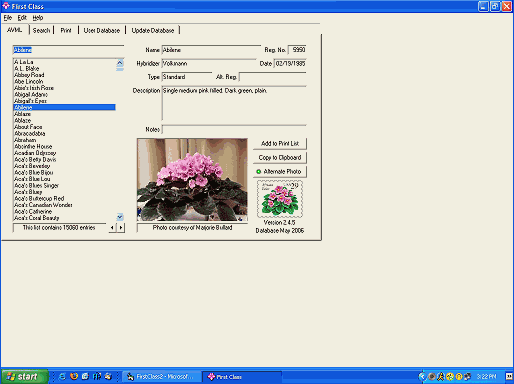The height and width of the screenshot is (384, 514).
Task: Click the next-entry right arrow button
Action: tap(121, 228)
